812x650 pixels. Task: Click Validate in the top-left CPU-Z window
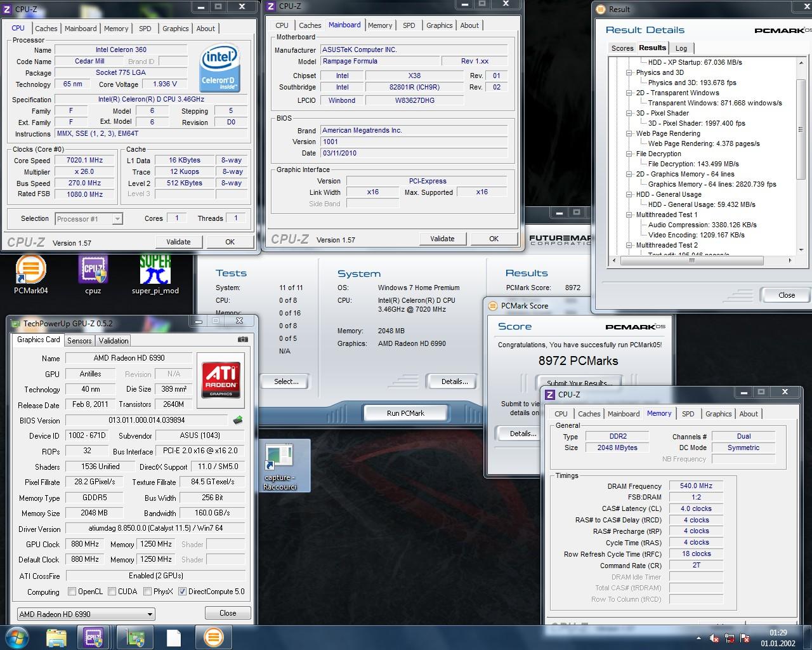[x=178, y=242]
